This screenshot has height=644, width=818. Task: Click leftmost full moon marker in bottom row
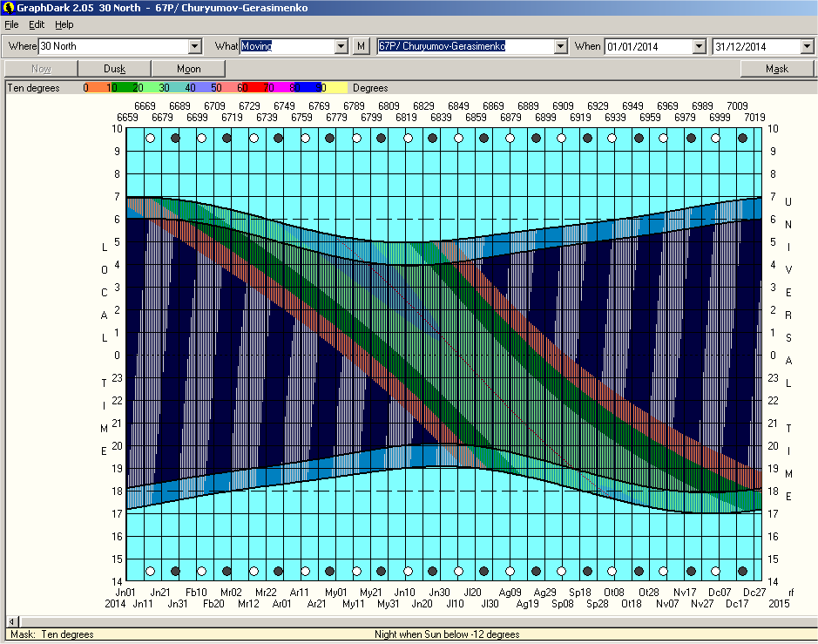coord(150,572)
